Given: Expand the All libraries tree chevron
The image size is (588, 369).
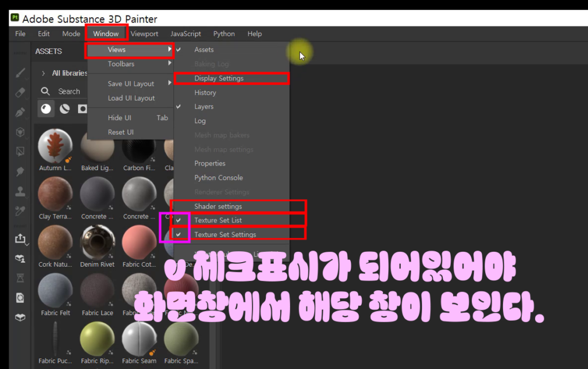Looking at the screenshot, I should pyautogui.click(x=43, y=73).
